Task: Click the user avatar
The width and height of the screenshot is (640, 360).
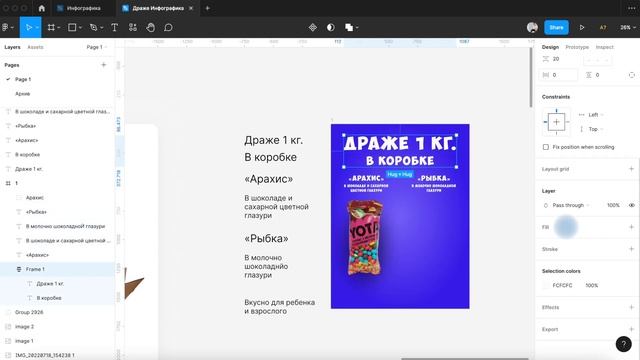Action: (532, 27)
